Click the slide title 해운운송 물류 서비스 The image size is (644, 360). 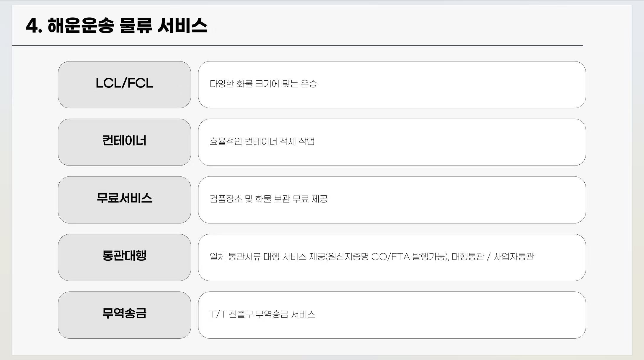[128, 25]
